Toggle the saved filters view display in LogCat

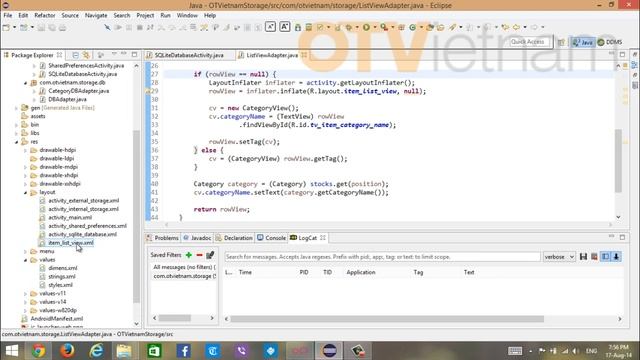coord(605,256)
